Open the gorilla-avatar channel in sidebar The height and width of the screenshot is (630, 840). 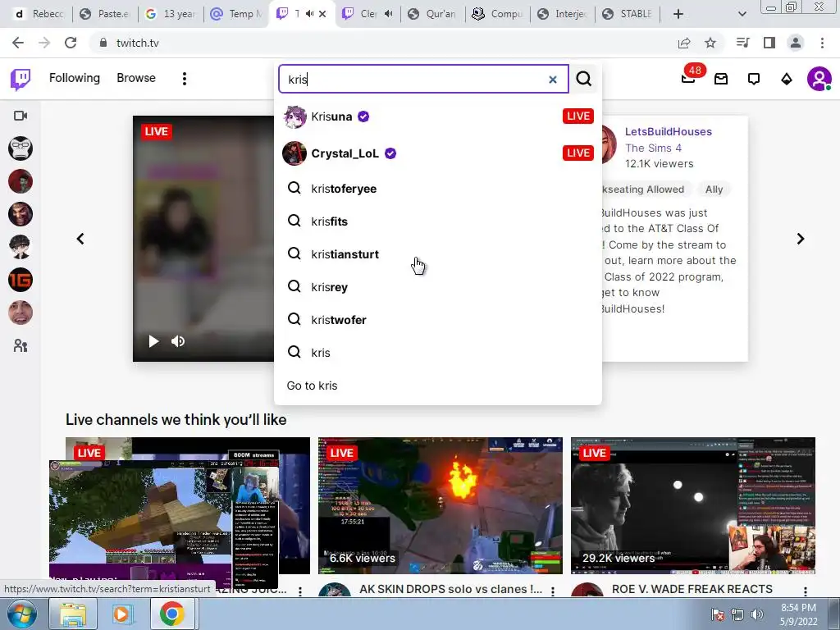pyautogui.click(x=21, y=148)
